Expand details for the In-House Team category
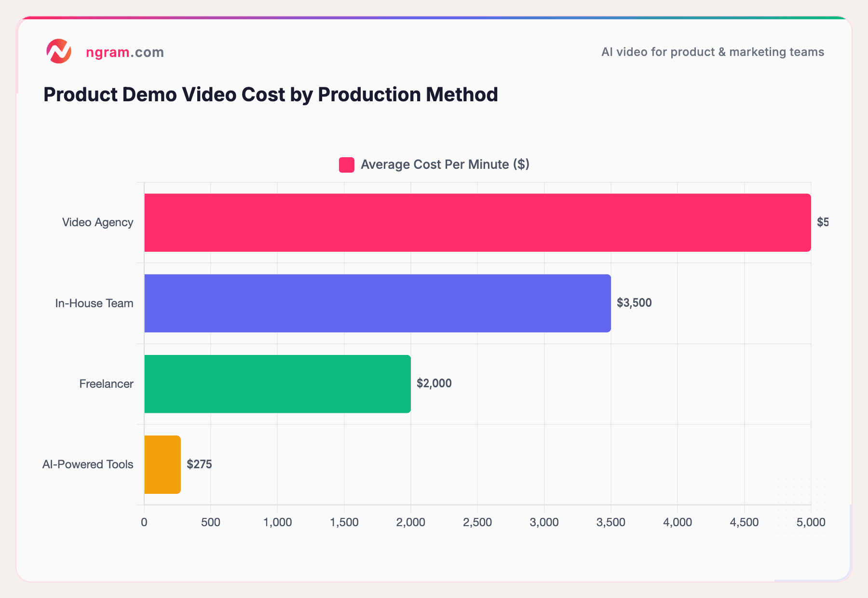This screenshot has height=598, width=868. pyautogui.click(x=94, y=303)
